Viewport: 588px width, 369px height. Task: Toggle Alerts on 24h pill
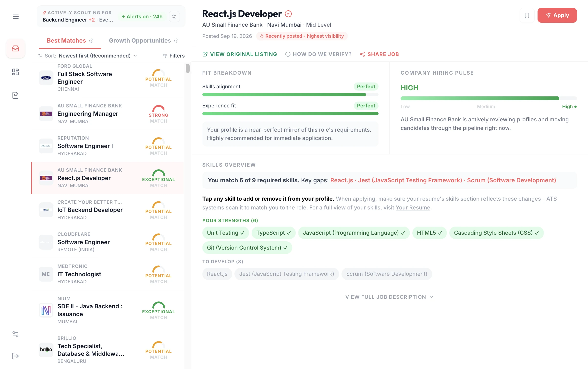pyautogui.click(x=142, y=17)
